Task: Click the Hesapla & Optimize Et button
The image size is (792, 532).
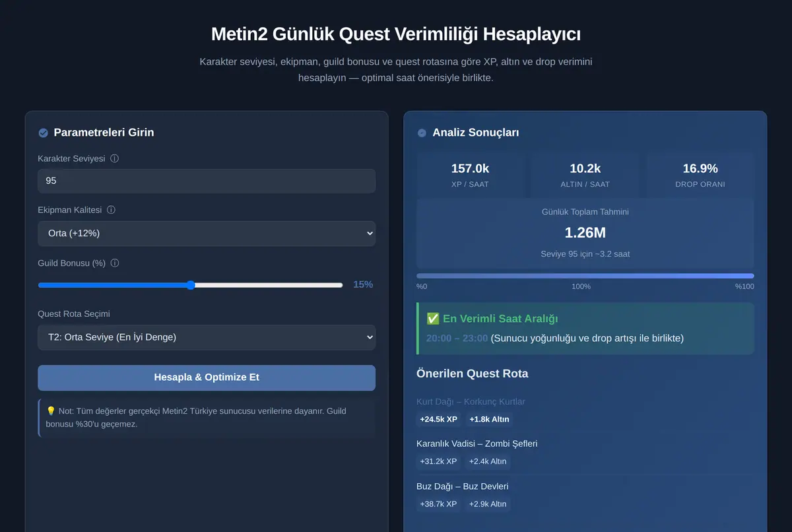Action: point(207,378)
